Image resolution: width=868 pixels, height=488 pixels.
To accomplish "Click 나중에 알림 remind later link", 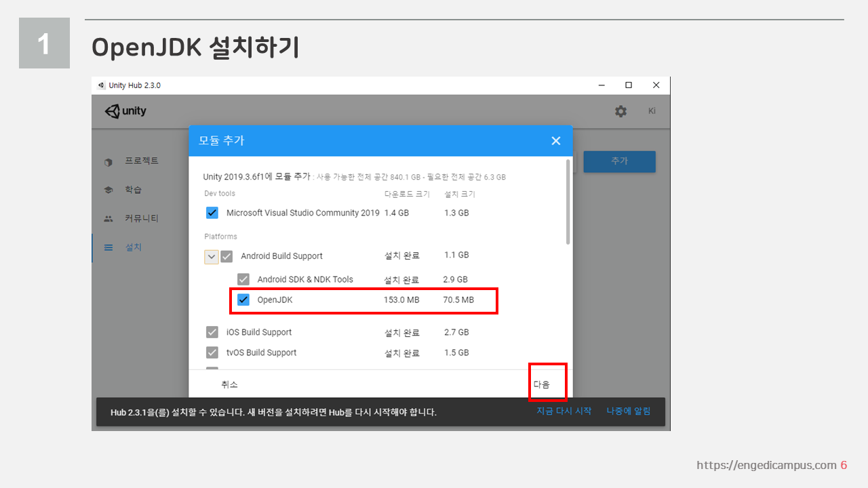I will (x=629, y=411).
